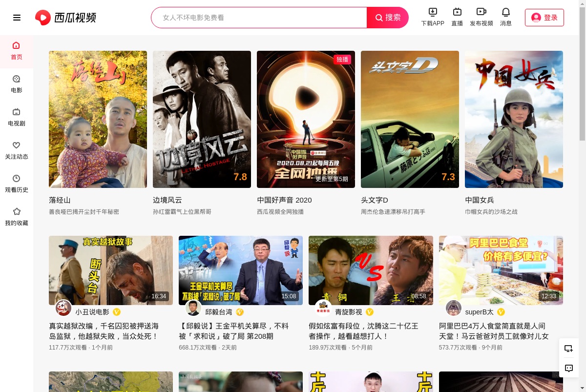586x392 pixels.
Task: Open the 边境风云 movie poster
Action: 202,119
